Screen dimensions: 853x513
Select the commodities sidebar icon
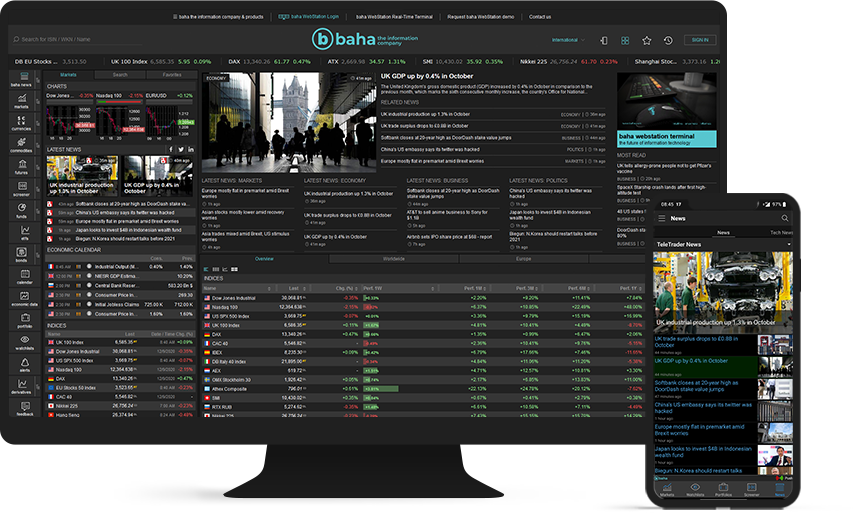coord(21,146)
